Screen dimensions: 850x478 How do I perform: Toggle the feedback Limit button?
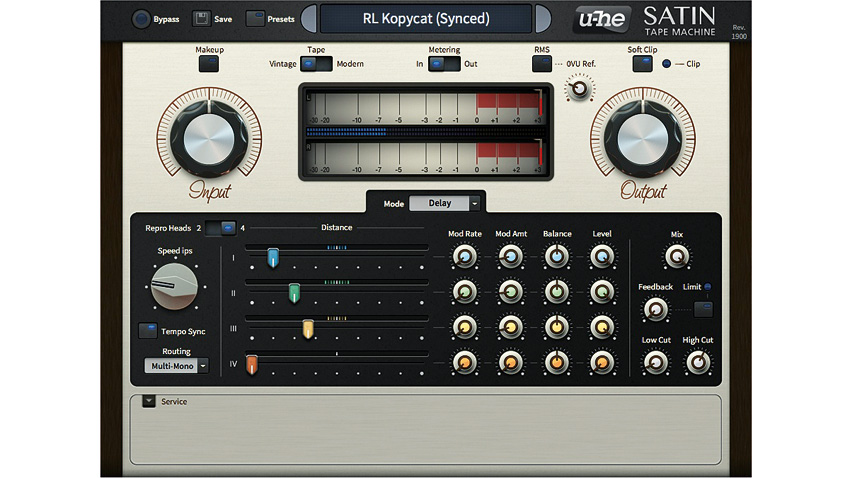703,309
